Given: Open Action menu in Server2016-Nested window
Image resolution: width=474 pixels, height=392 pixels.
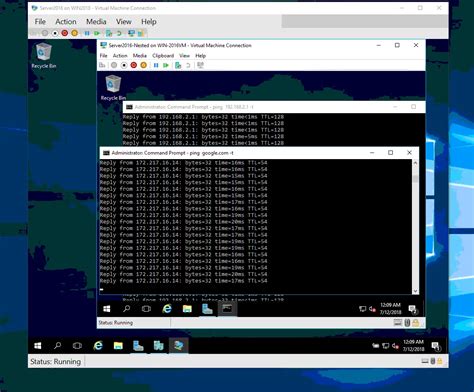Looking at the screenshot, I should click(120, 56).
